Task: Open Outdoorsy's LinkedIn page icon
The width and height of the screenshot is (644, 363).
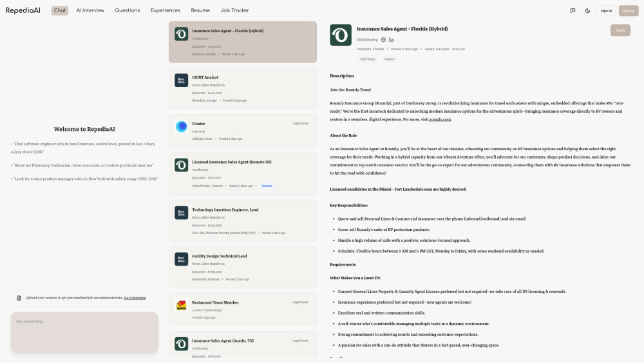Action: tap(391, 40)
